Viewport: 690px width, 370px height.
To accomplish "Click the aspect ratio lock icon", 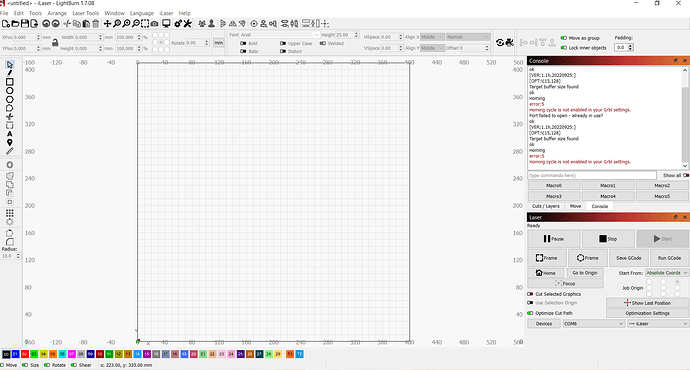I will coord(55,43).
